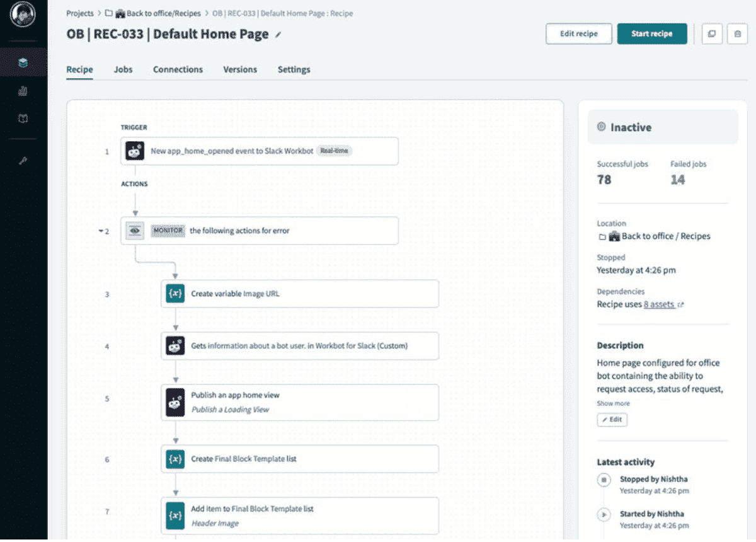Image resolution: width=756 pixels, height=542 pixels.
Task: Open the library book icon in sidebar
Action: pos(23,118)
